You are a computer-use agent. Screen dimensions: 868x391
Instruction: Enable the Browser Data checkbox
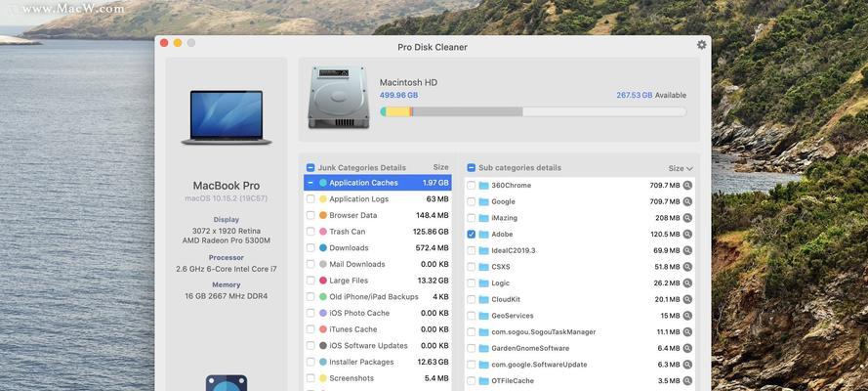coord(310,215)
